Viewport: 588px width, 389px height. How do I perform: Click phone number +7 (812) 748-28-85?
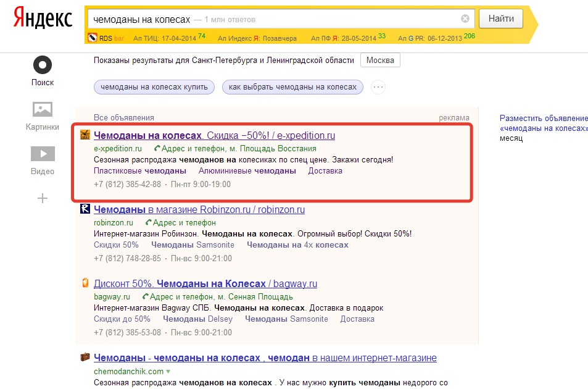coord(127,259)
